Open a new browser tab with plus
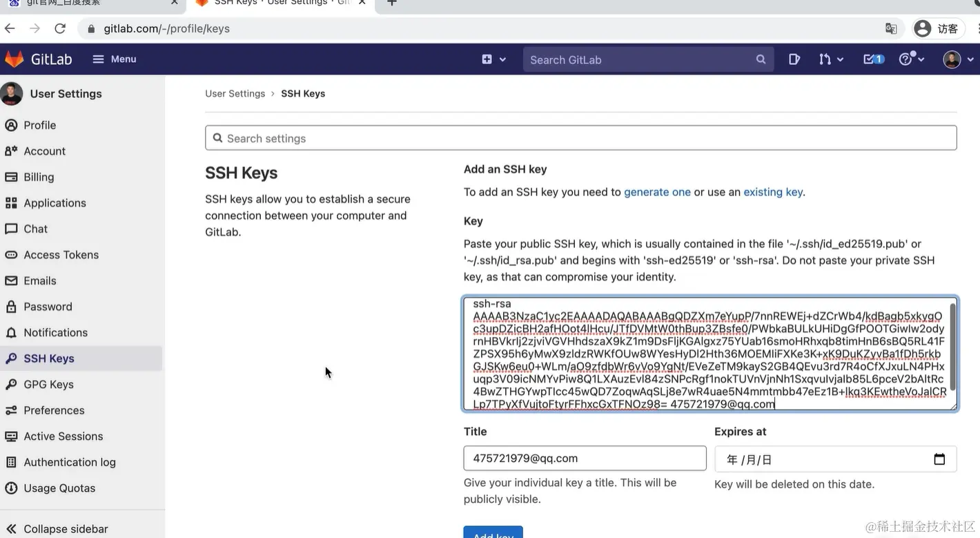980x538 pixels. tap(391, 3)
